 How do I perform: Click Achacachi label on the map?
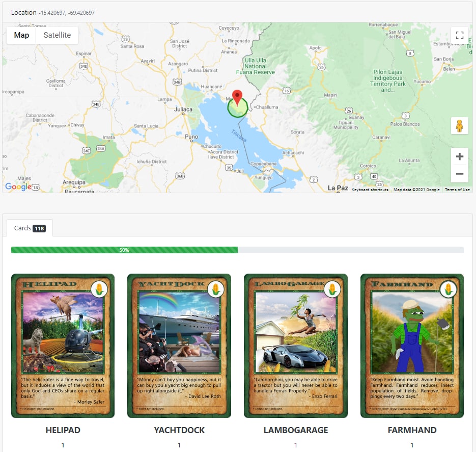point(293,153)
